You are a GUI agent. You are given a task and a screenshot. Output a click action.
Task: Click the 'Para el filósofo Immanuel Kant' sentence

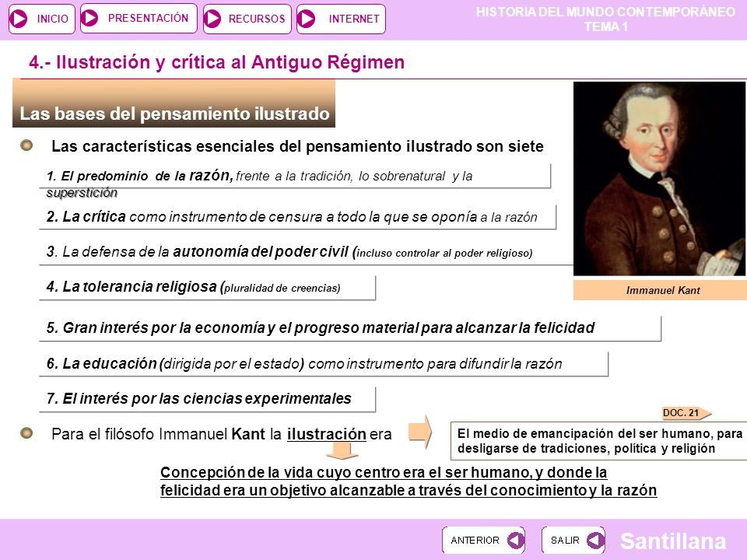[x=222, y=434]
